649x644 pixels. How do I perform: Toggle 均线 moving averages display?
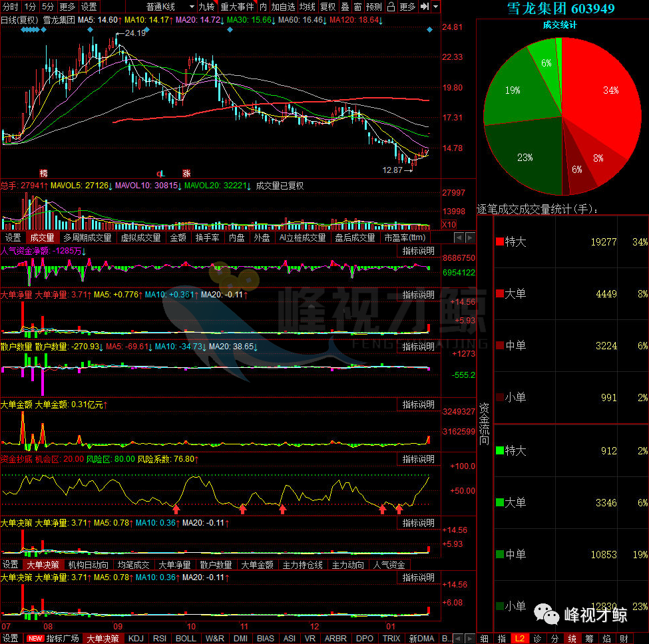pos(307,7)
